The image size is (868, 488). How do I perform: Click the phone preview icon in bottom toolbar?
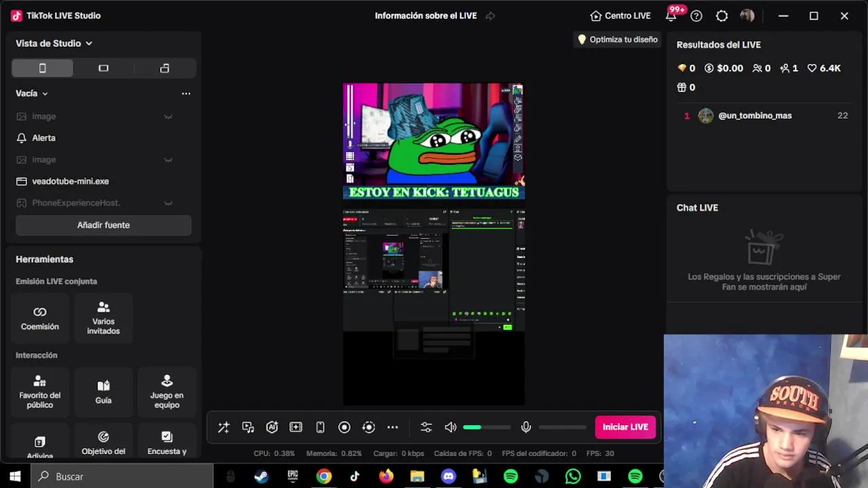(320, 427)
